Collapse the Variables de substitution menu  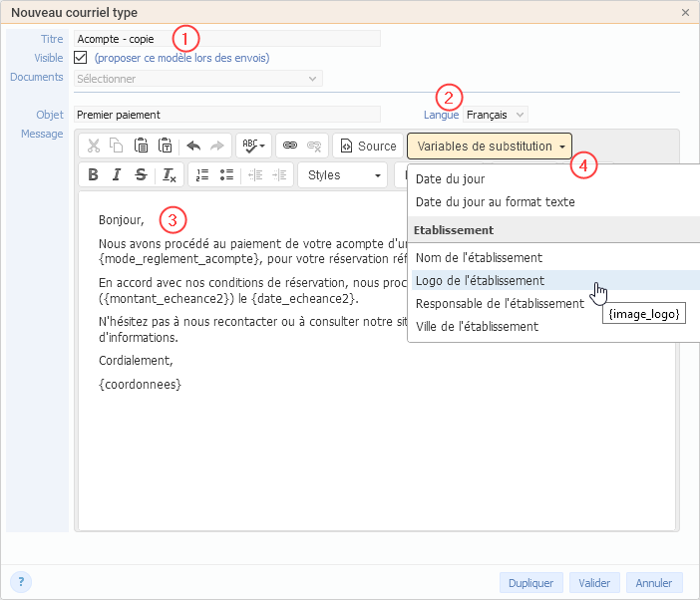(x=490, y=147)
